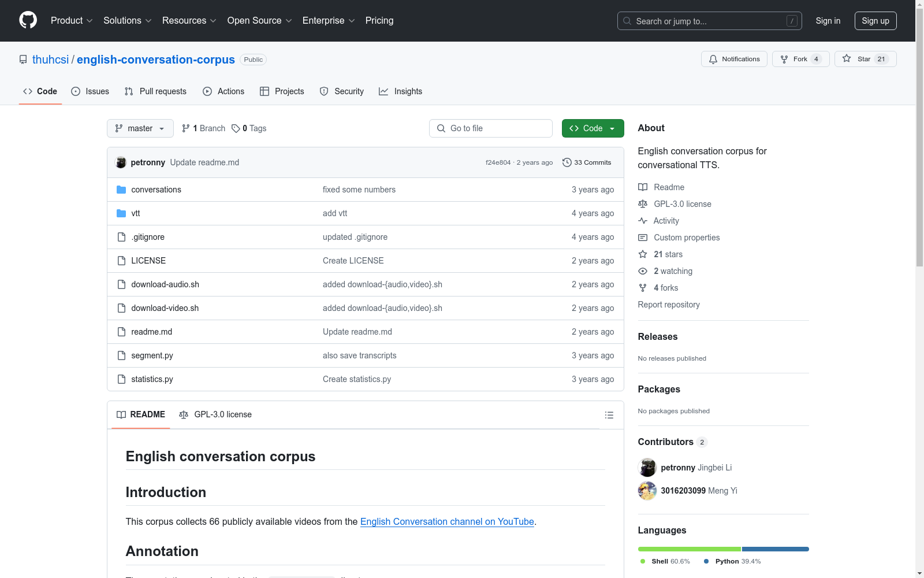The image size is (924, 578).
Task: Select the README tab in file viewer
Action: pyautogui.click(x=141, y=414)
